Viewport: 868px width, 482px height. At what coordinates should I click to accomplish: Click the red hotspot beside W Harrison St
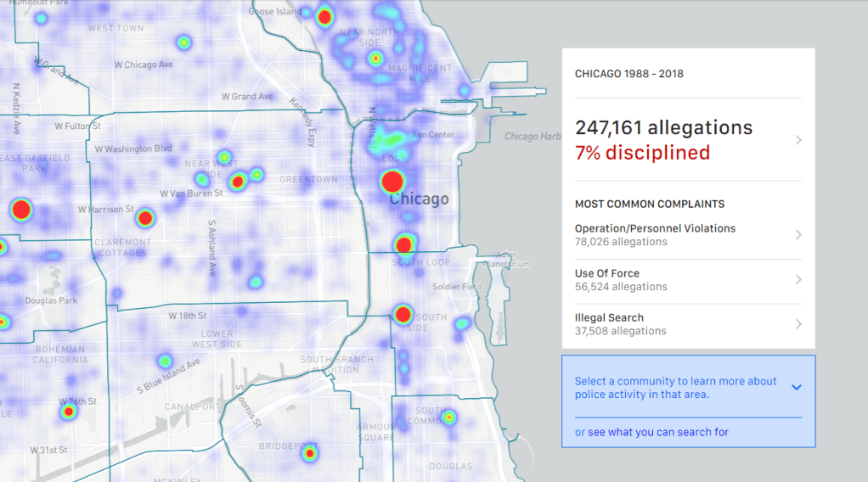145,218
